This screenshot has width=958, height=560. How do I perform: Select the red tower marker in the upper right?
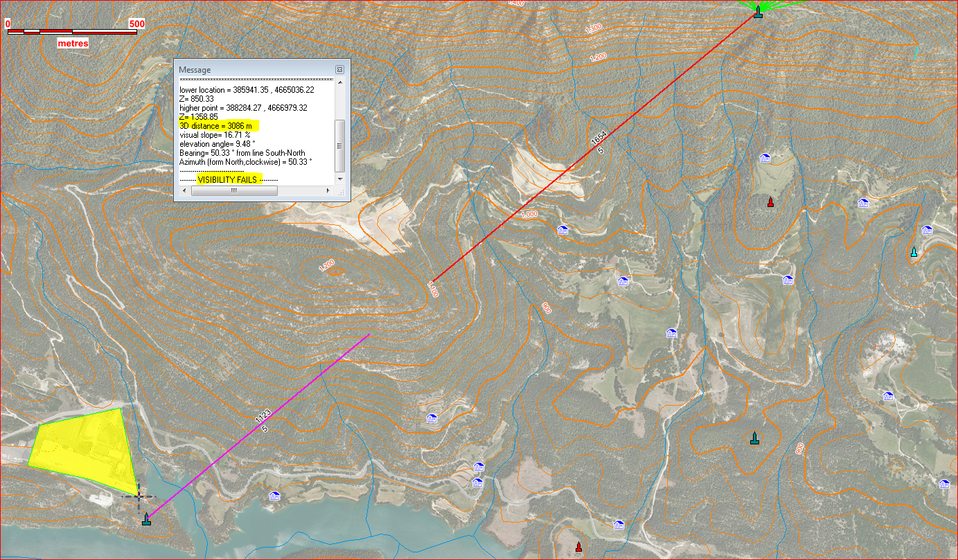click(x=770, y=202)
